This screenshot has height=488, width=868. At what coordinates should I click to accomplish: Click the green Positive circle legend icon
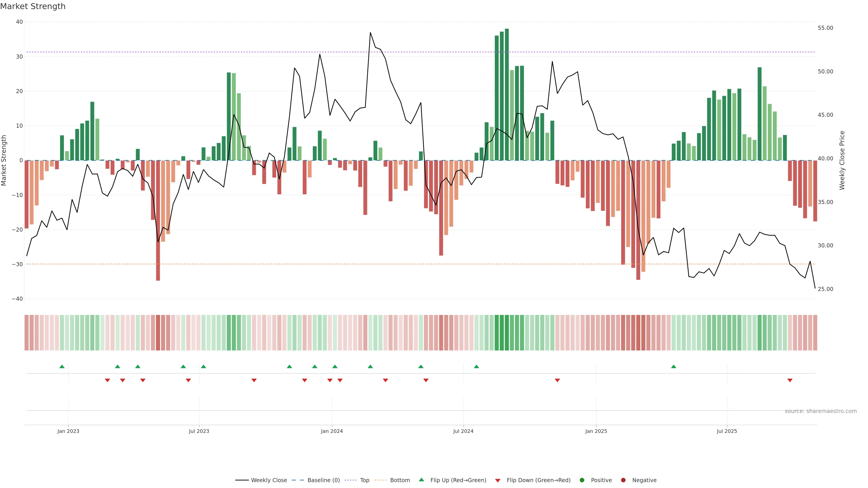click(582, 480)
